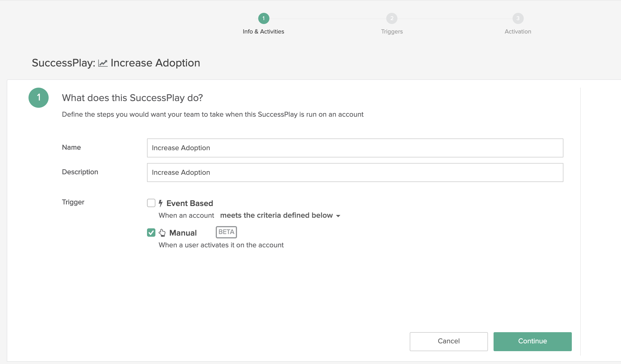Click the Description field label

click(x=80, y=172)
